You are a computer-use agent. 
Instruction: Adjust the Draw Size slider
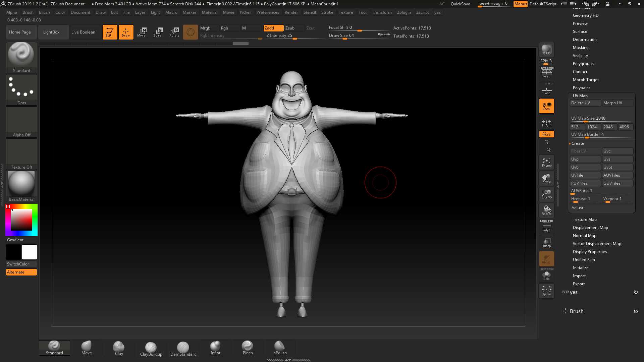360,36
